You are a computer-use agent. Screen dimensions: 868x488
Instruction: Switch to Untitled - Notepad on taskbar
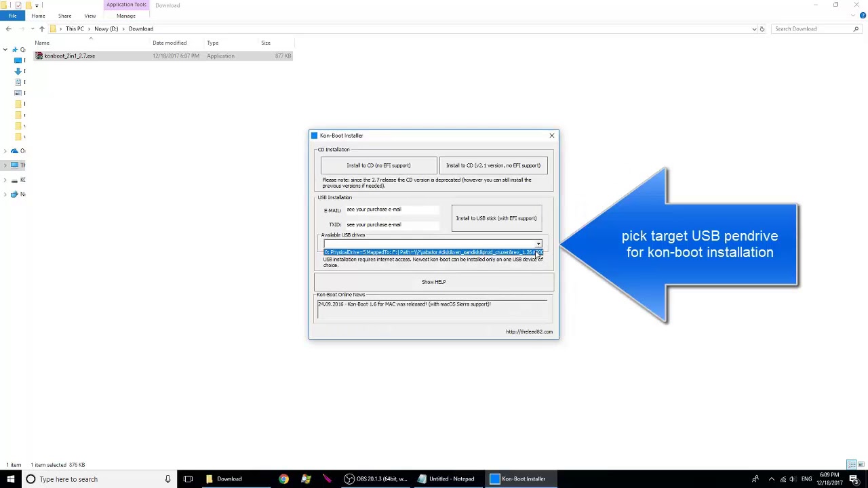click(446, 479)
